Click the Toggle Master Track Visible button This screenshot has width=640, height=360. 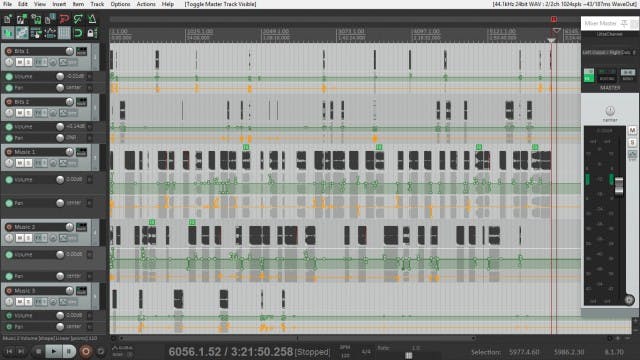tap(220, 4)
